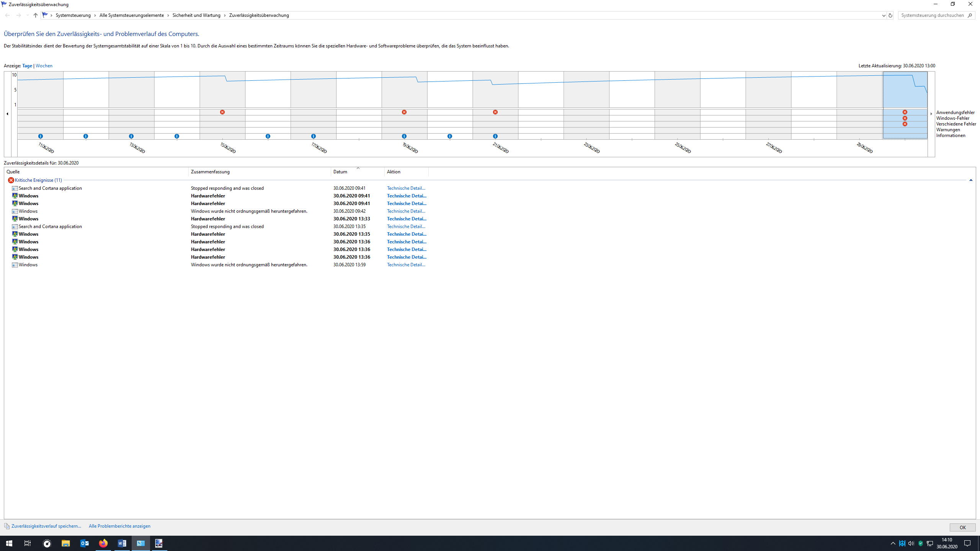The height and width of the screenshot is (551, 980).
Task: Click the information icon for 11.06.2020
Action: pos(41,136)
